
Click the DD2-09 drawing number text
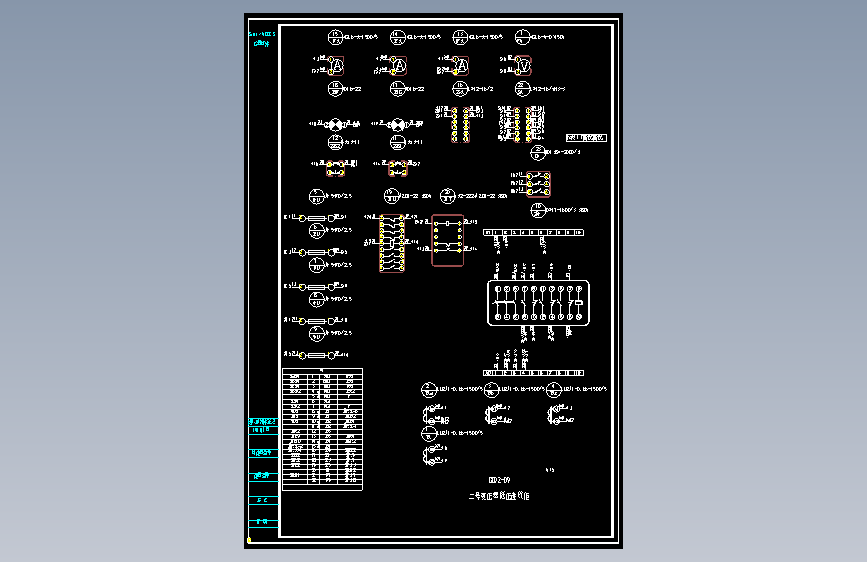[x=499, y=480]
